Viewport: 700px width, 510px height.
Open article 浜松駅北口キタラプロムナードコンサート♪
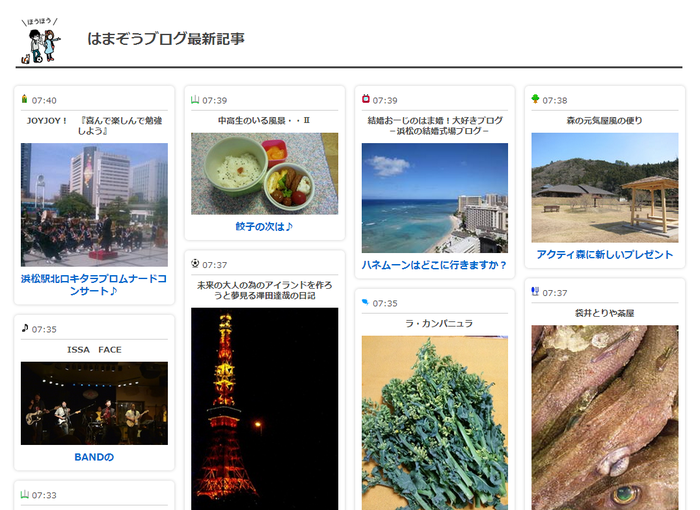click(x=94, y=285)
